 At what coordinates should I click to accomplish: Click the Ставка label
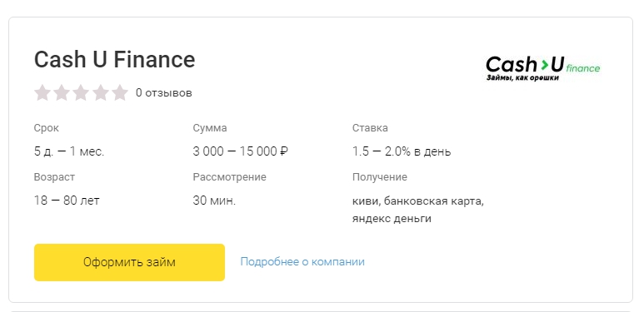[370, 128]
